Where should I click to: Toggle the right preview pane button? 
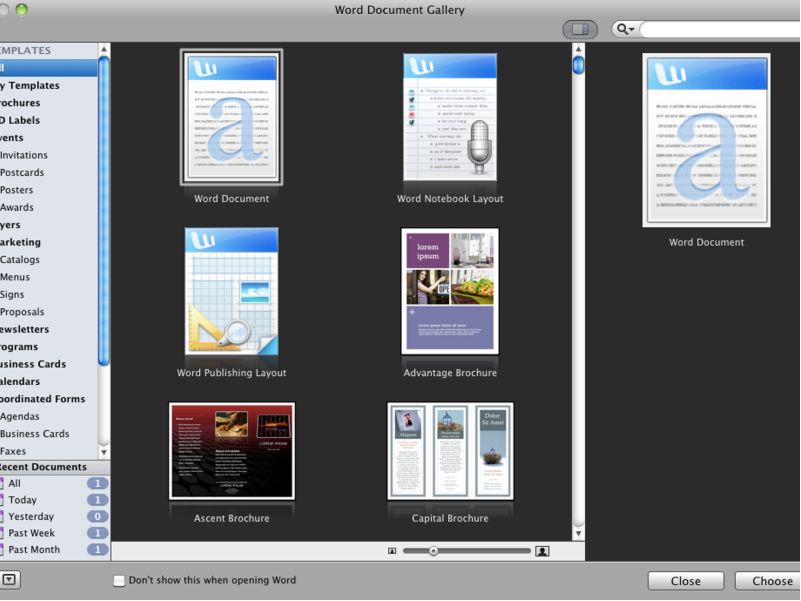[580, 29]
